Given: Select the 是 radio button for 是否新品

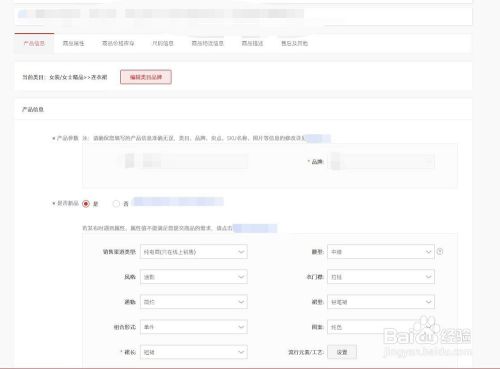Looking at the screenshot, I should (86, 203).
